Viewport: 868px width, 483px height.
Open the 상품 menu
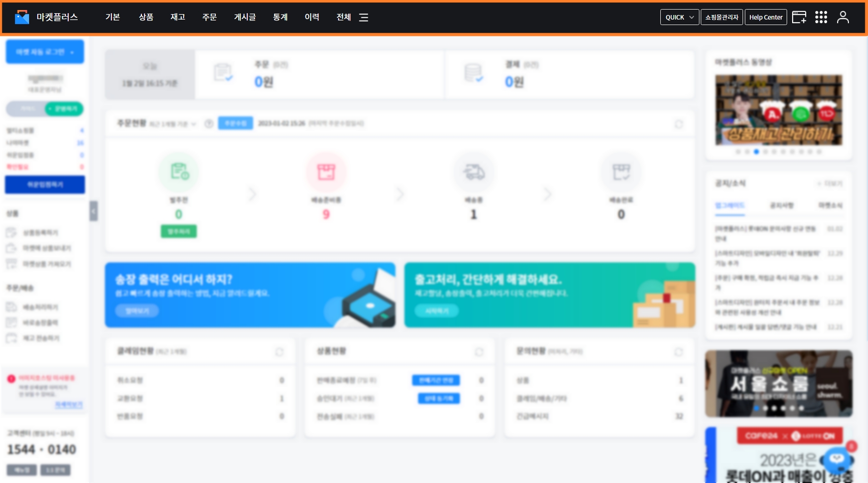[146, 17]
